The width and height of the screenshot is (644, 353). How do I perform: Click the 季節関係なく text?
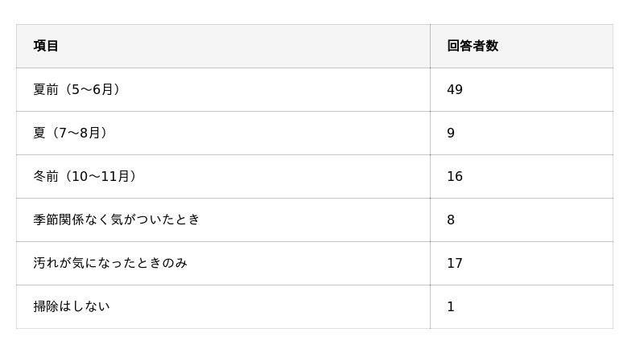[72, 220]
